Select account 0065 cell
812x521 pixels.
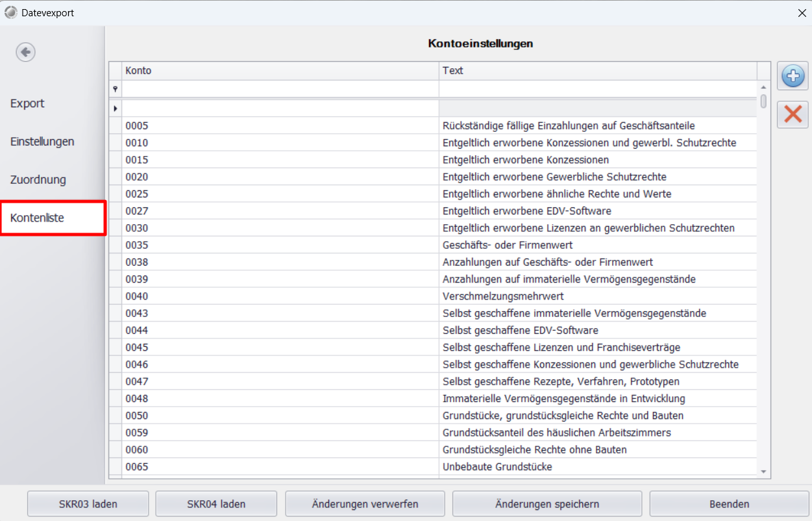pos(280,466)
